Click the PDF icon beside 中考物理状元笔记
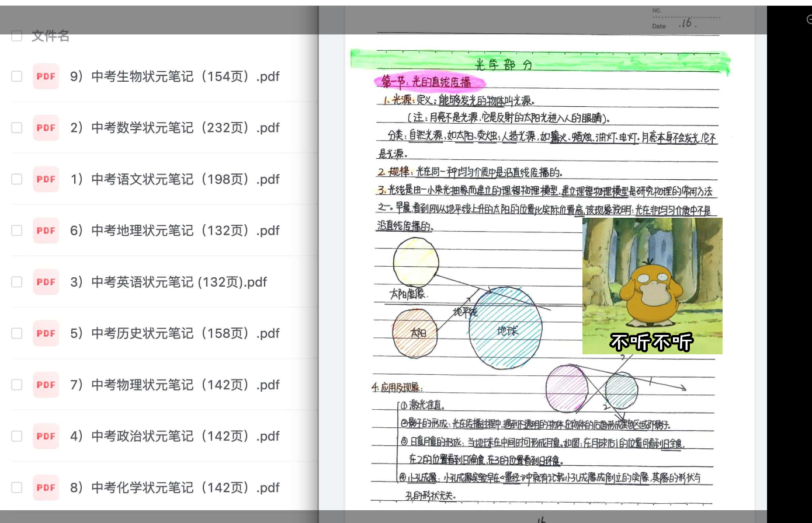The width and height of the screenshot is (812, 523). (46, 385)
